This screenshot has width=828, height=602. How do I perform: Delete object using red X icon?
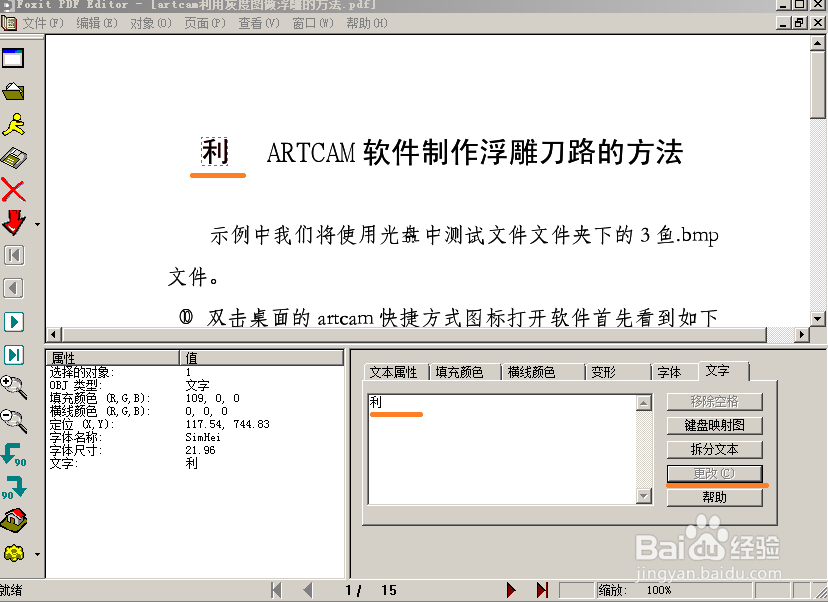click(13, 190)
